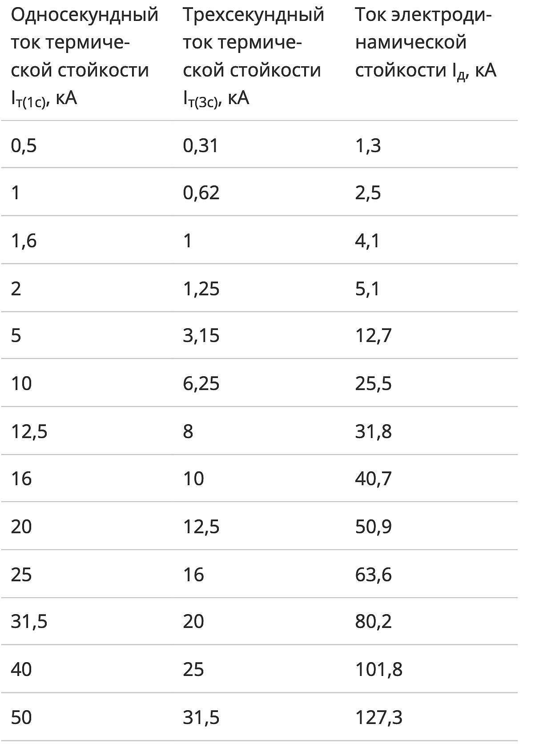The height and width of the screenshot is (756, 535).
Task: Click the cell containing 50,9
Action: [x=374, y=527]
